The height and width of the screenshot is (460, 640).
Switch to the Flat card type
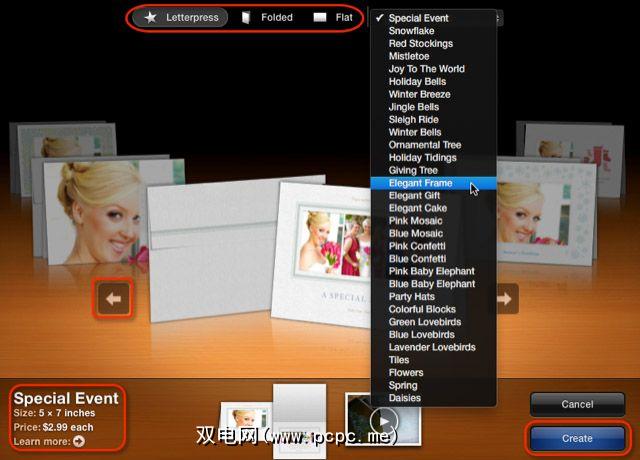tap(333, 18)
